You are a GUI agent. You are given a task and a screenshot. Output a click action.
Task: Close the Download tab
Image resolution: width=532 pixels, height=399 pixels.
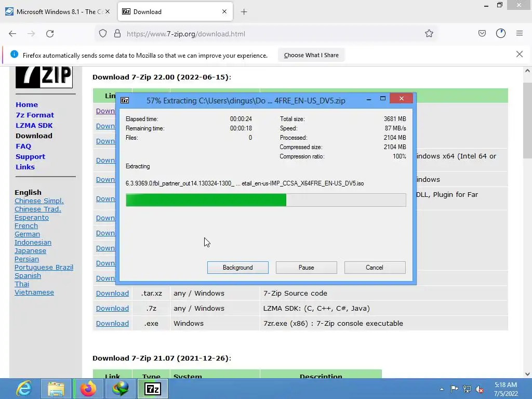(x=224, y=11)
